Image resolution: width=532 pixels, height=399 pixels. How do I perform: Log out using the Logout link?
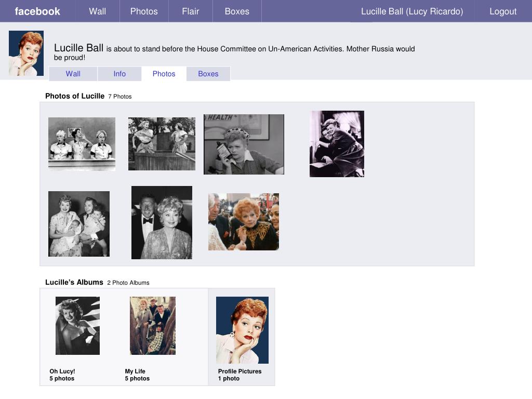[503, 11]
